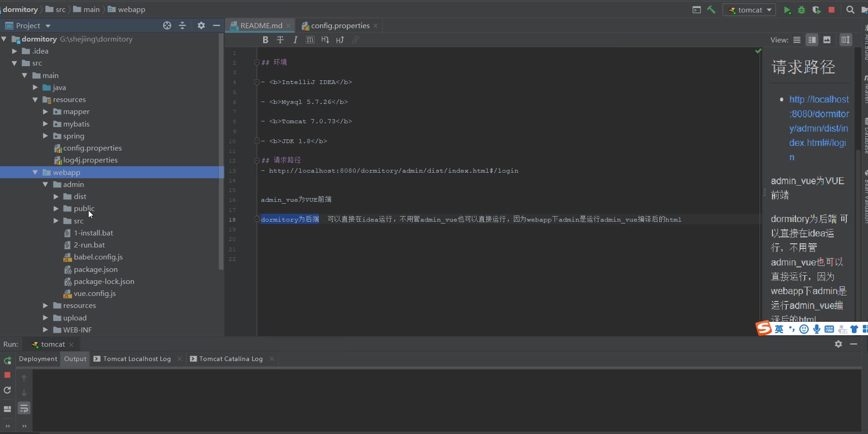Rerun tomcat from the Run panel
This screenshot has height=434, width=868.
[x=7, y=361]
